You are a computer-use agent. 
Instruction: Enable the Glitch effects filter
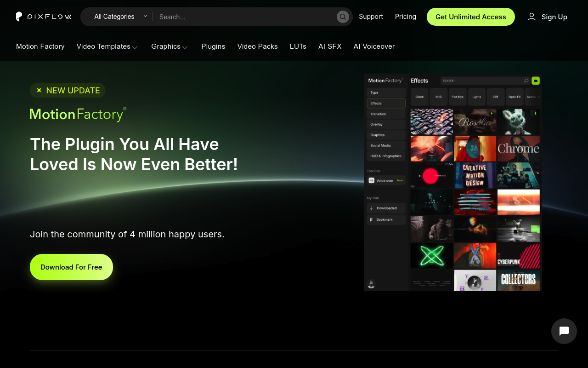click(x=419, y=97)
